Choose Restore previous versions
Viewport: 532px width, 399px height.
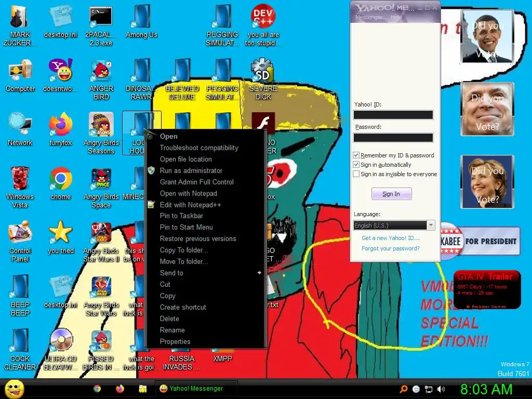coord(206,239)
